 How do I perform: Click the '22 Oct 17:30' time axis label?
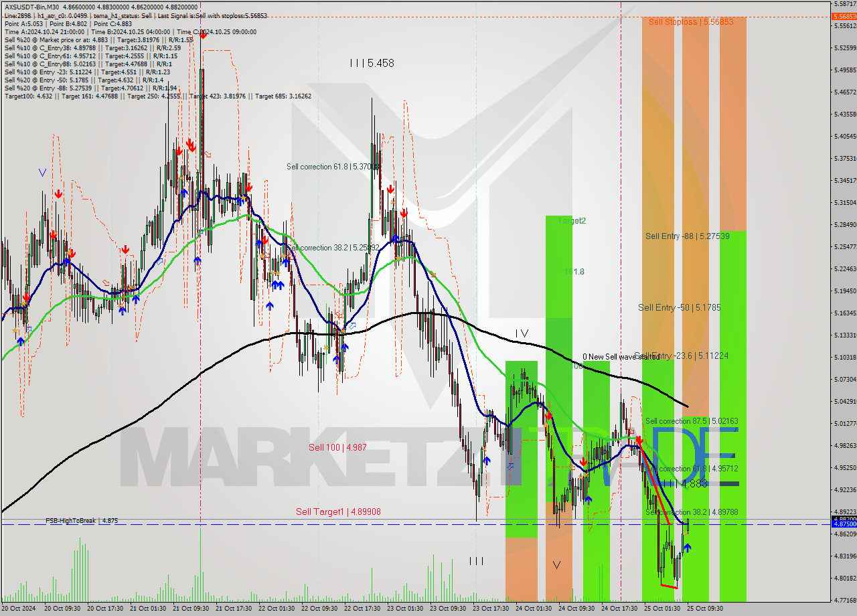pos(364,609)
